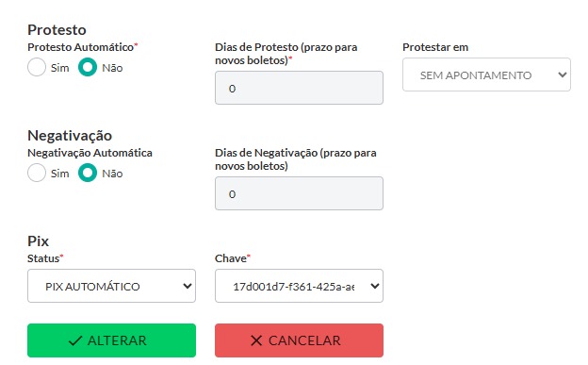
Task: Click the chevron arrow beside the Chave value
Action: (375, 286)
